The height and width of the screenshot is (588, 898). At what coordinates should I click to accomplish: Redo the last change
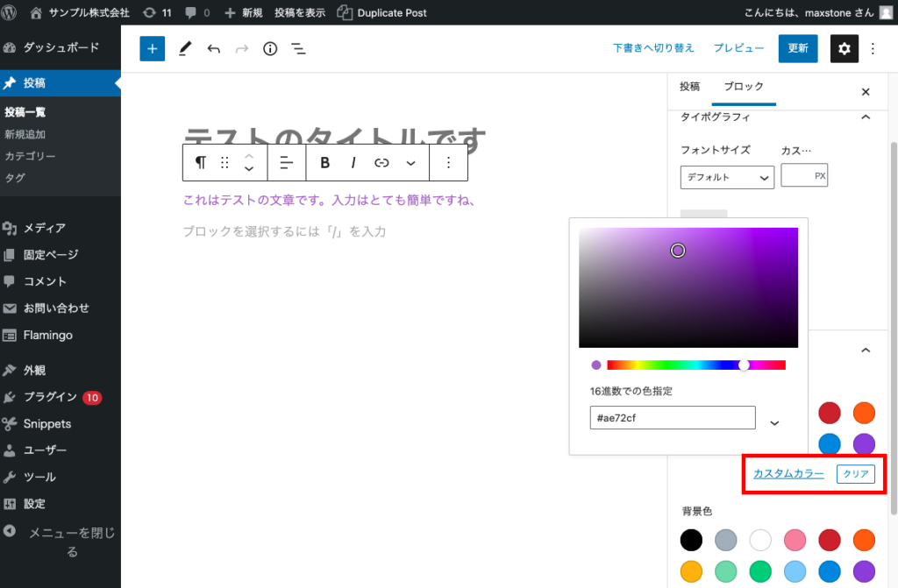pos(241,48)
